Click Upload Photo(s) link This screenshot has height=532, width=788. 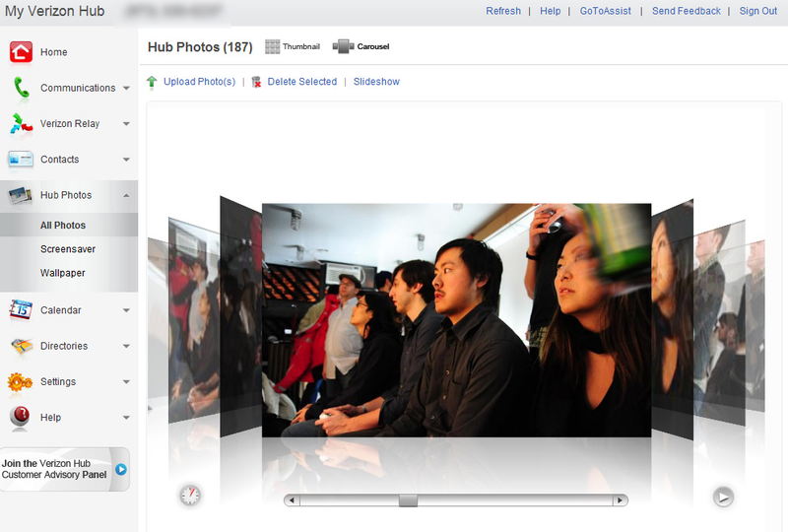[x=200, y=82]
